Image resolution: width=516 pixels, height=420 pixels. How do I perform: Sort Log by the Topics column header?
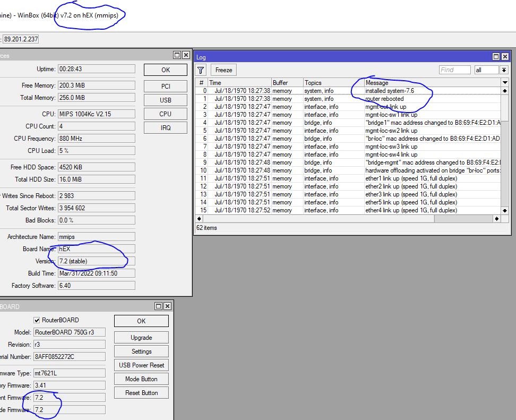coord(334,83)
